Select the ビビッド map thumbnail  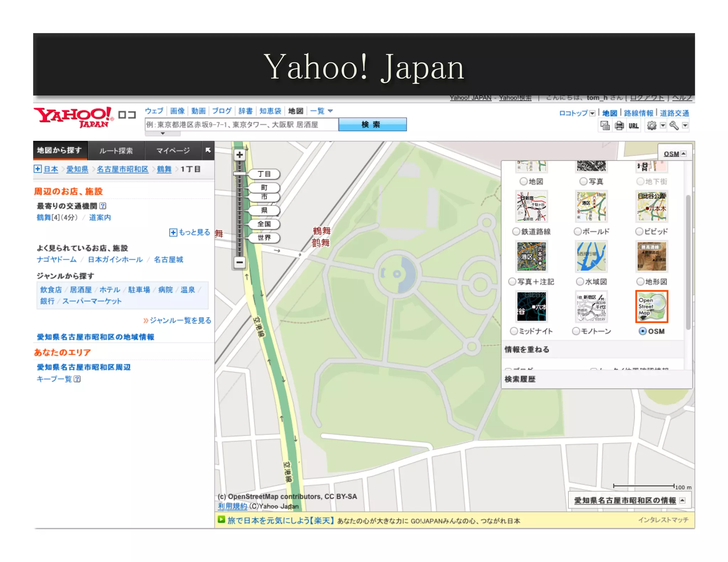click(652, 206)
